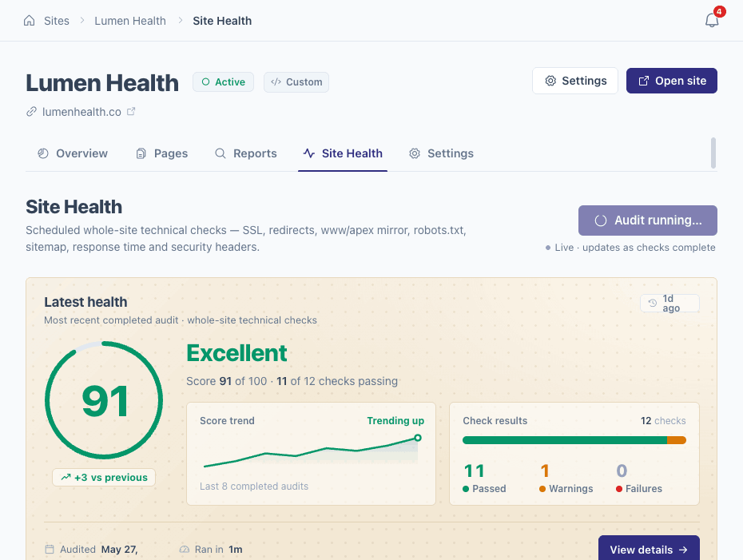Image resolution: width=743 pixels, height=560 pixels.
Task: Click the +3 vs previous badge
Action: pyautogui.click(x=104, y=478)
